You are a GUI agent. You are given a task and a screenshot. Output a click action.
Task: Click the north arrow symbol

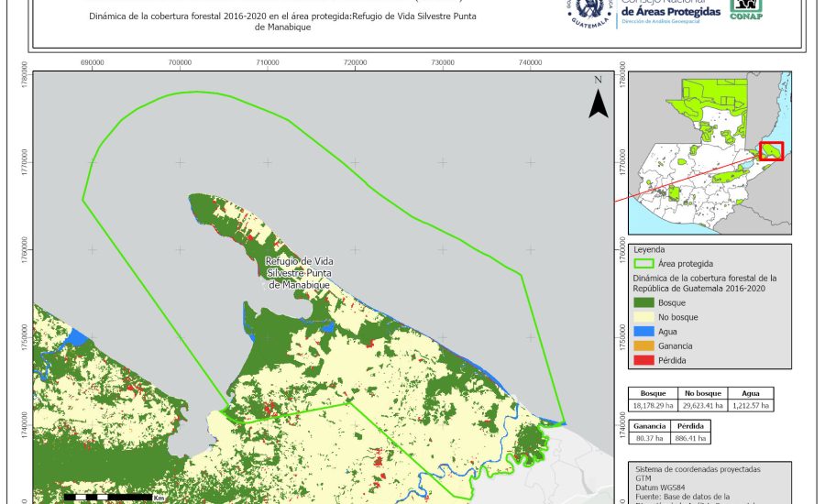tap(598, 99)
